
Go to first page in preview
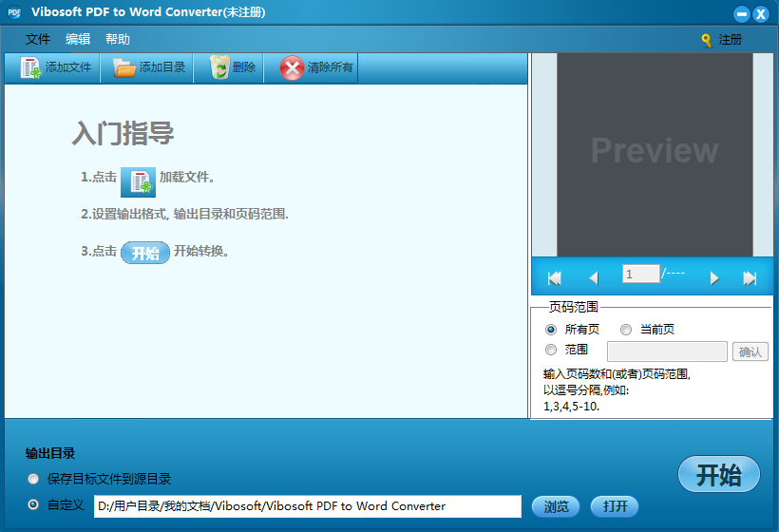[555, 278]
